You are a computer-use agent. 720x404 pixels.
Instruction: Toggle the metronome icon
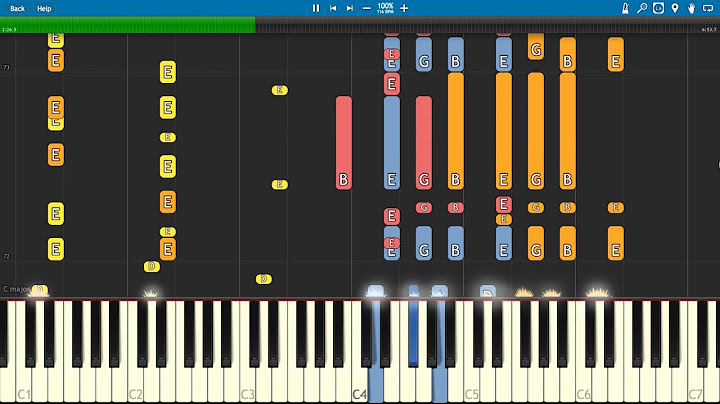coord(625,8)
